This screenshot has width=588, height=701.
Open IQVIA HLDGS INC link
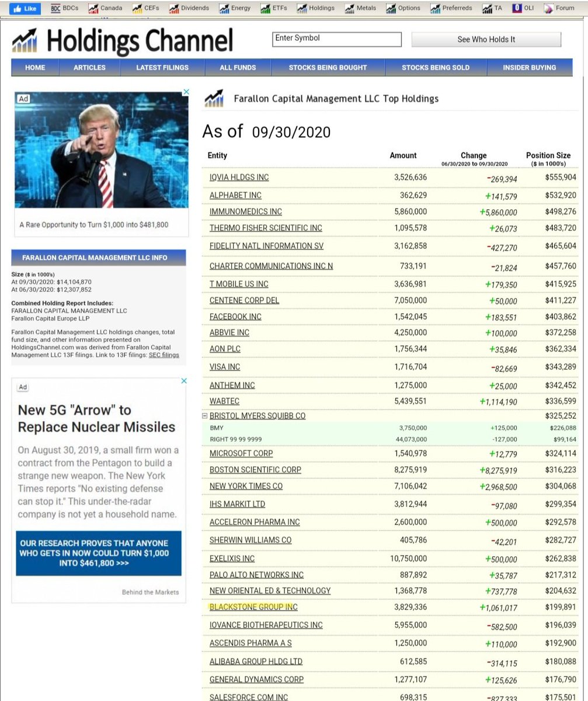[x=239, y=177]
